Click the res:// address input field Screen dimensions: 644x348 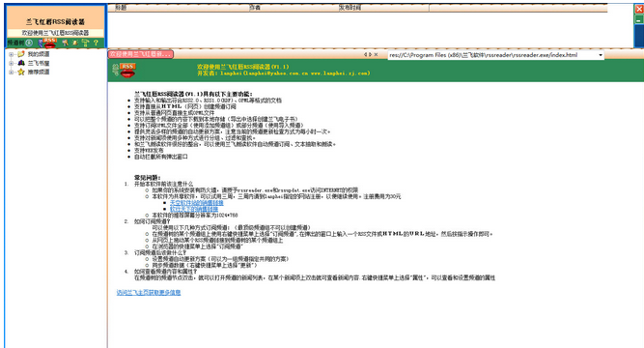tap(492, 55)
